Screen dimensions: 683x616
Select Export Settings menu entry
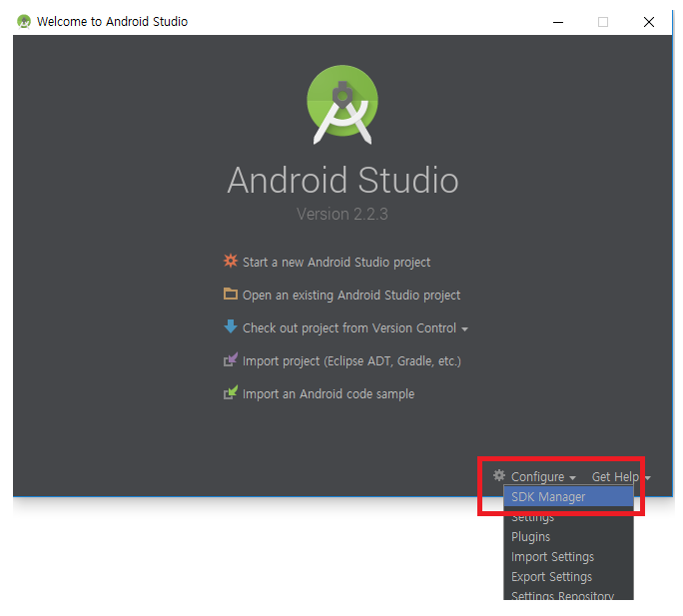[568, 577]
